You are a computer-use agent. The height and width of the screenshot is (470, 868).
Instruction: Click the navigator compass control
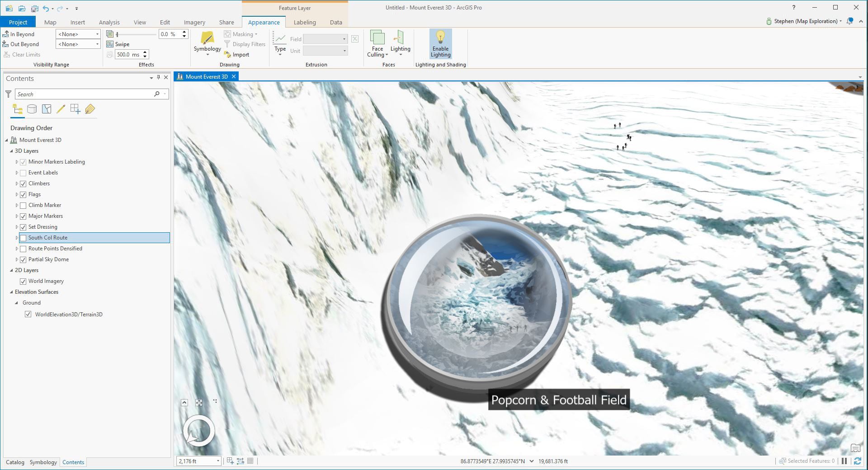[198, 431]
